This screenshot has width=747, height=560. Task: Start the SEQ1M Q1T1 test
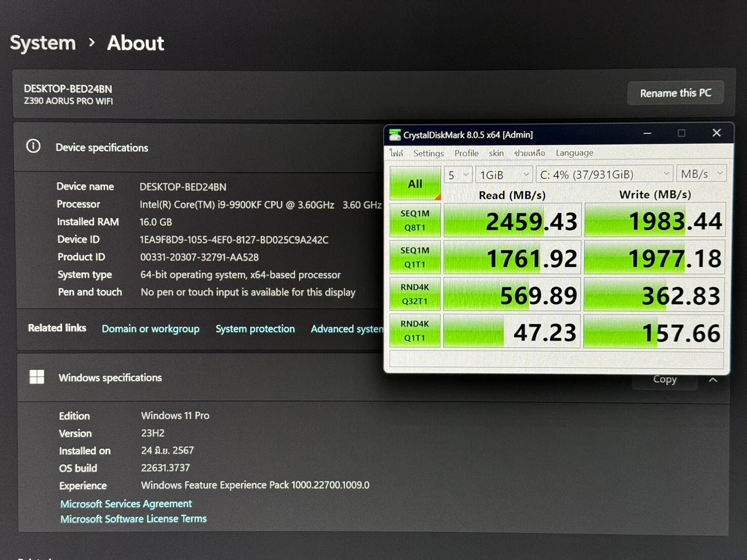click(x=415, y=257)
